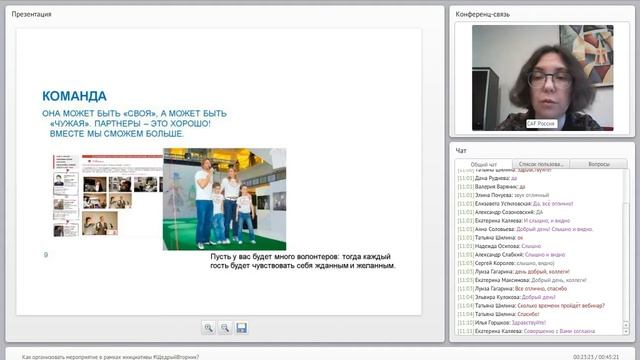The image size is (640, 360).
Task: Click slide line 'ВМЕСТЕ МЫ СМОЖЕМ БОЛЬШЕ'
Action: [x=117, y=134]
